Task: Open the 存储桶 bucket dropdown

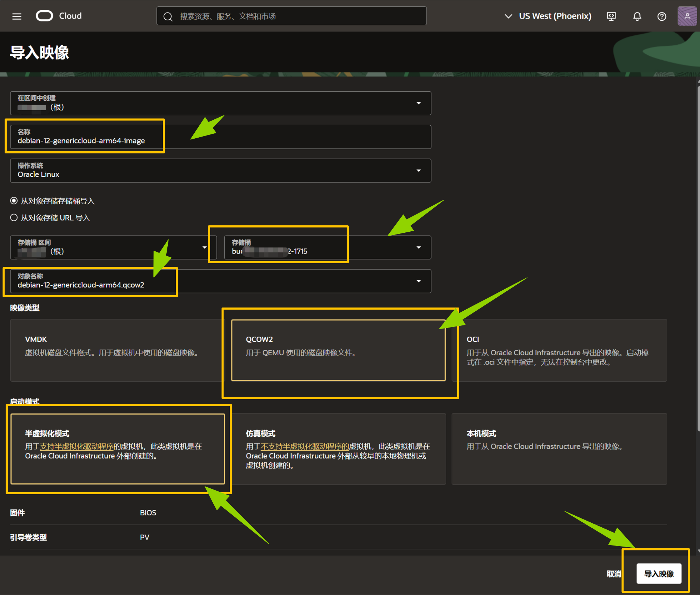Action: tap(418, 247)
